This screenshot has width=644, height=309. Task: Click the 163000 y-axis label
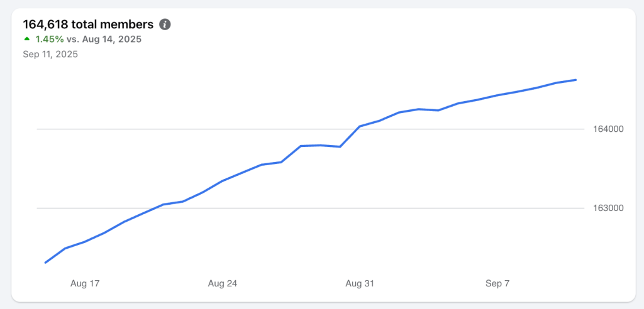tap(608, 208)
